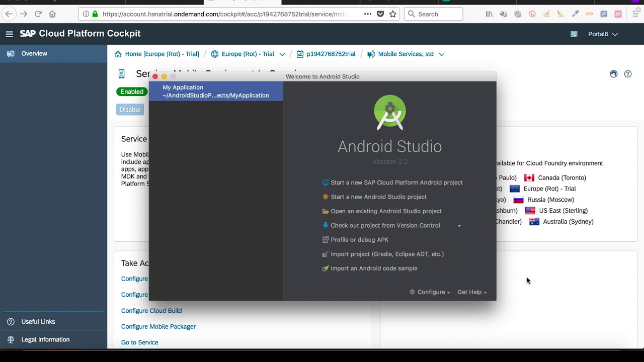The height and width of the screenshot is (362, 644).
Task: Open the browser Library icon
Action: [x=489, y=14]
